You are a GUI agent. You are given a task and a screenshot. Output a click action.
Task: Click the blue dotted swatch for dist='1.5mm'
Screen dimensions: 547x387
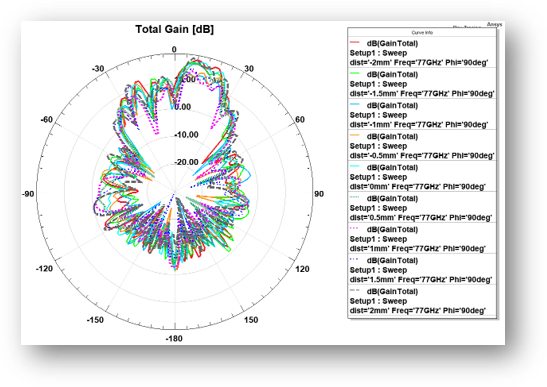(354, 259)
